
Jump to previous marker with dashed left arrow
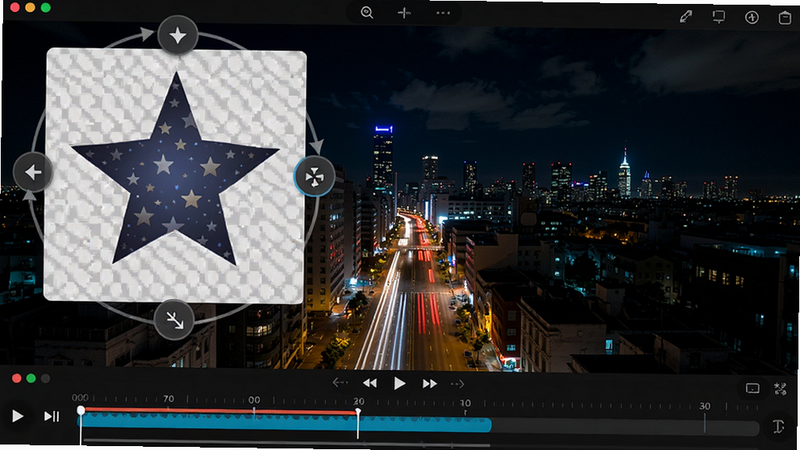pyautogui.click(x=340, y=383)
